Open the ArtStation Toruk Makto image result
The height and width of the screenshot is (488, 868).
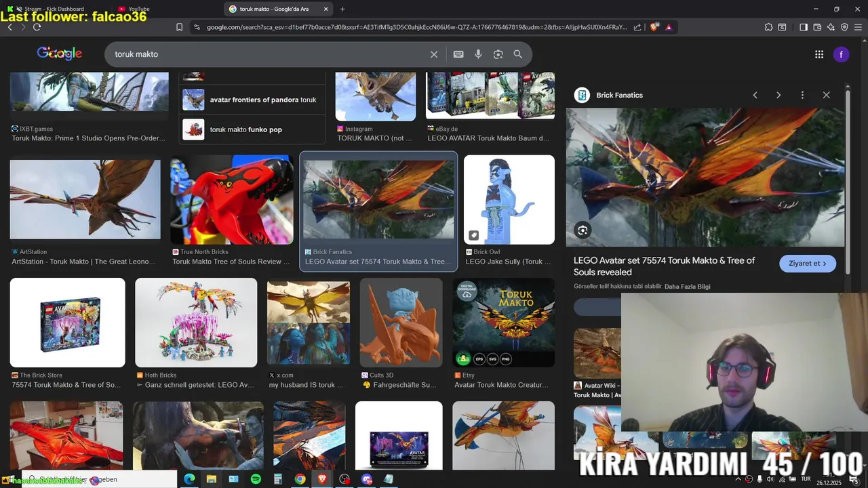coord(85,199)
